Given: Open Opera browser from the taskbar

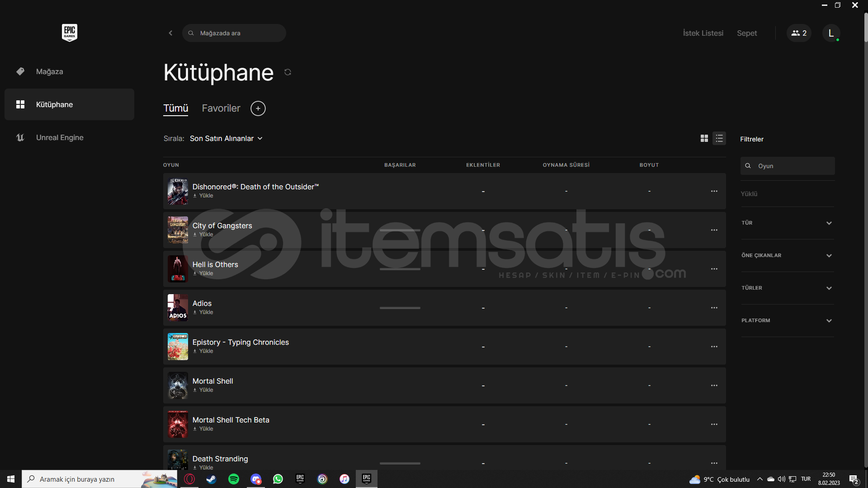Looking at the screenshot, I should (x=189, y=479).
